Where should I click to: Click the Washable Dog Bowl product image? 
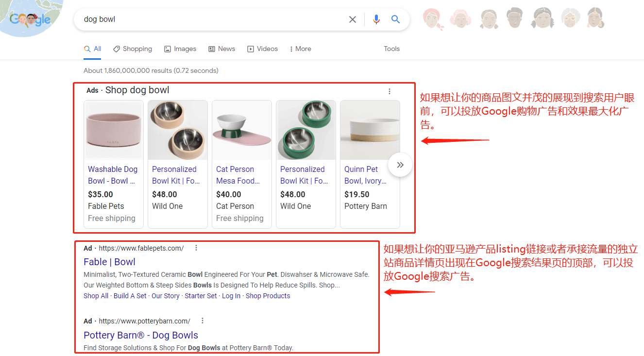(x=113, y=130)
